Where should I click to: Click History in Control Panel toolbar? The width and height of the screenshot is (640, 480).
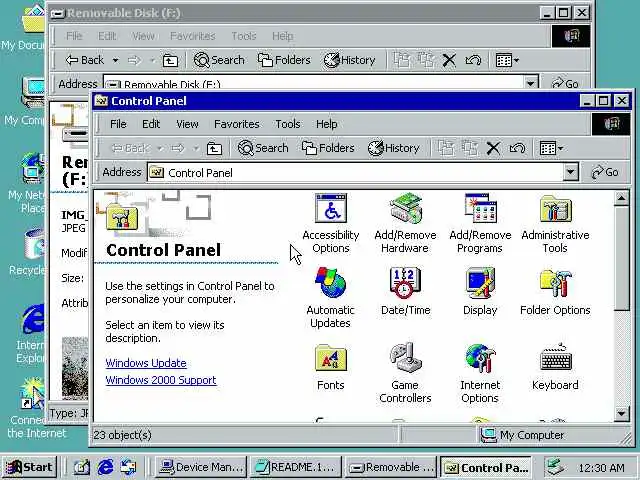(394, 148)
